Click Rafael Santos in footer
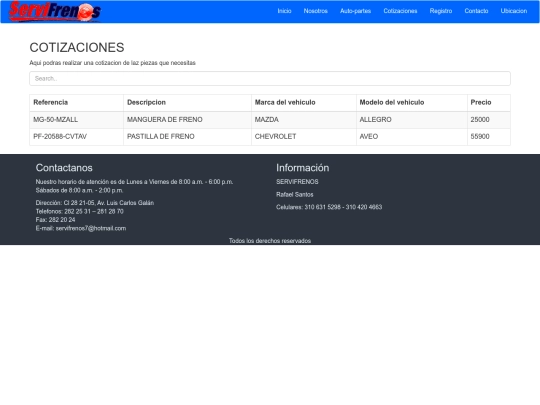The image size is (540, 405). pyautogui.click(x=294, y=195)
